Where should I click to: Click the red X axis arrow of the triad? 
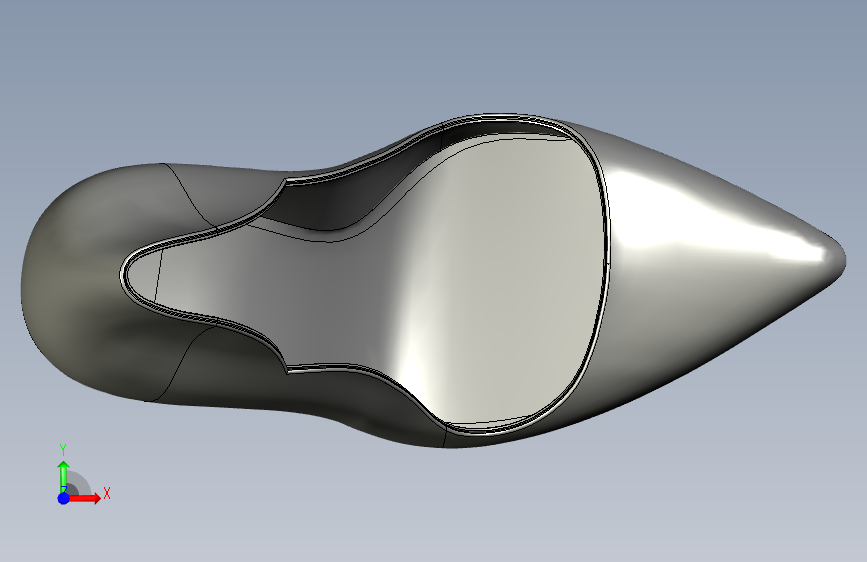(x=85, y=498)
